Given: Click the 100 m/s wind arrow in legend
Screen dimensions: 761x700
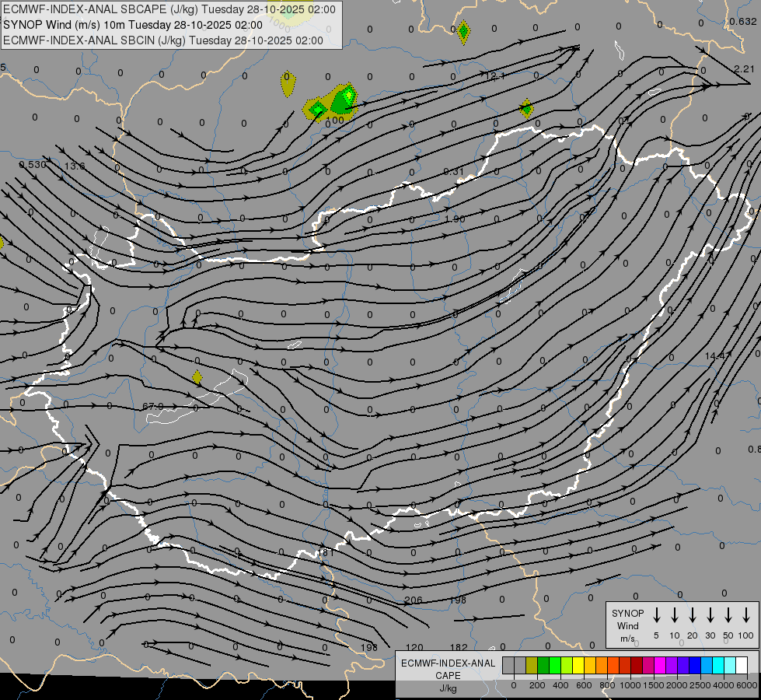Looking at the screenshot, I should click(746, 615).
